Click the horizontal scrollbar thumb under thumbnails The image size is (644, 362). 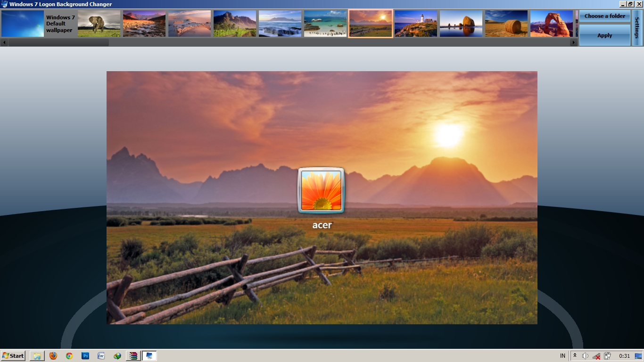pyautogui.click(x=58, y=42)
